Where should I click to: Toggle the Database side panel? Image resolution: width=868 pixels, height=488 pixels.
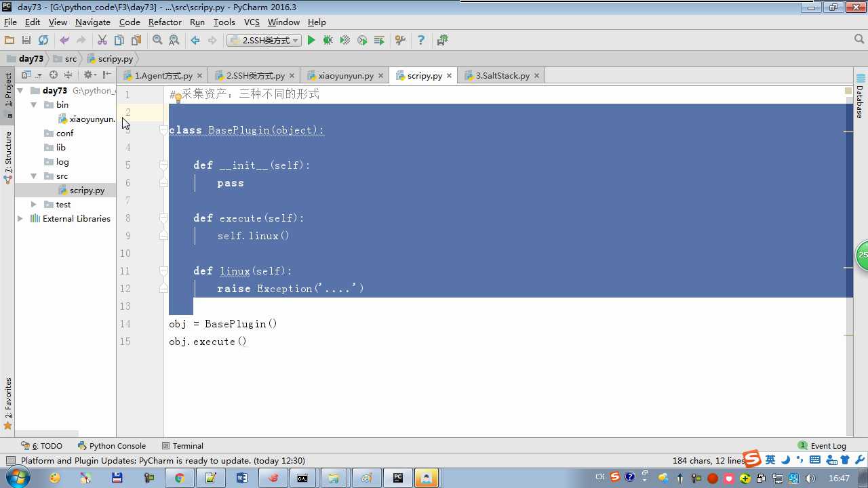860,96
